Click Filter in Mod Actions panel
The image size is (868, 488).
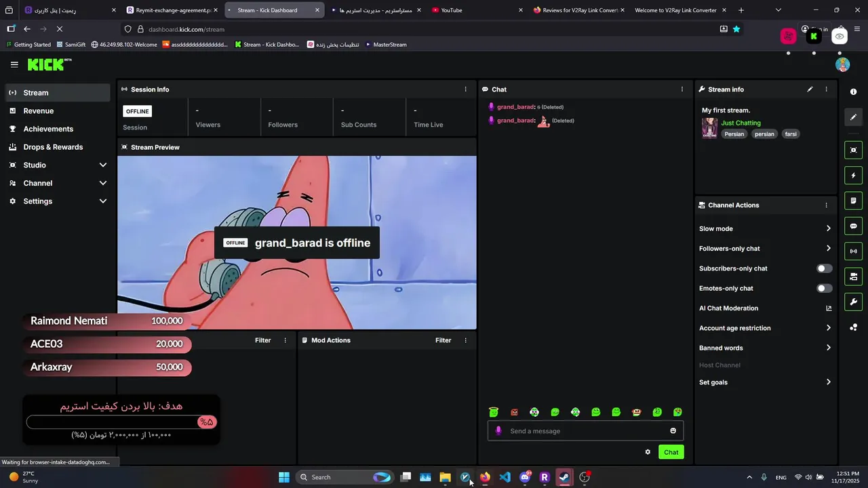pyautogui.click(x=443, y=340)
